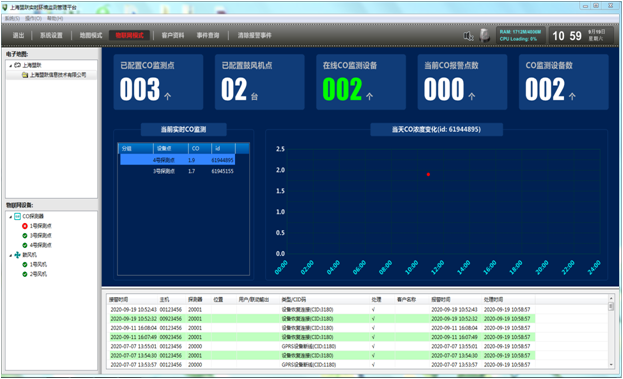
Task: Open the 帮助(H) menu
Action: [x=55, y=18]
